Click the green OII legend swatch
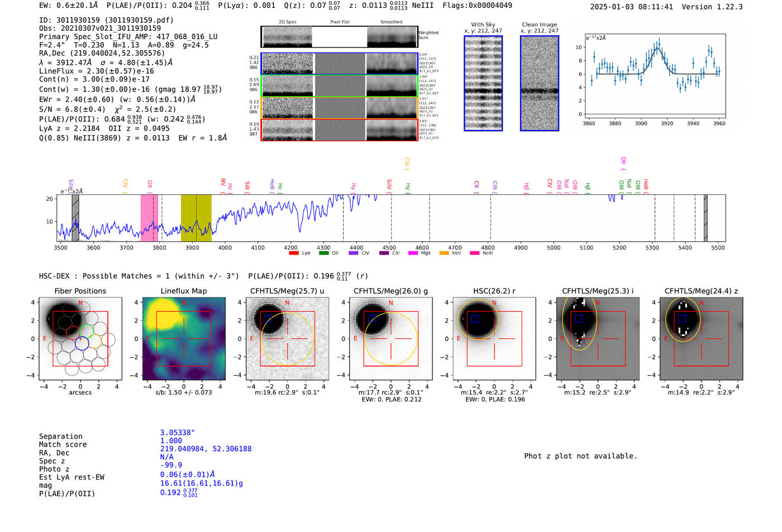The width and height of the screenshot is (782, 532). [324, 253]
